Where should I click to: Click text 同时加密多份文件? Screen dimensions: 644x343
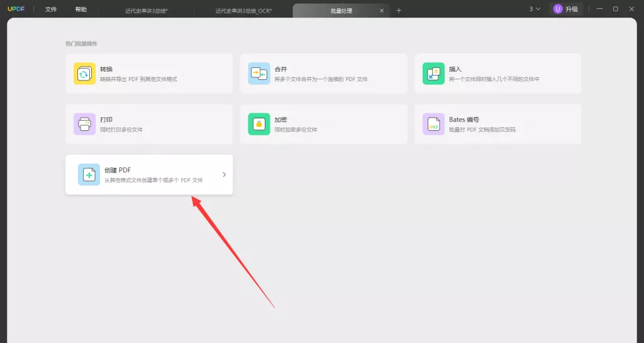pyautogui.click(x=296, y=130)
